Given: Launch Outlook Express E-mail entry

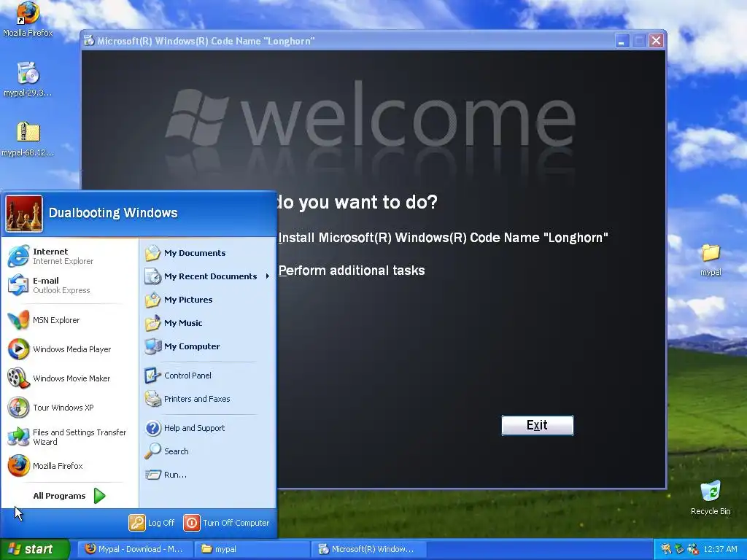Looking at the screenshot, I should [69, 285].
